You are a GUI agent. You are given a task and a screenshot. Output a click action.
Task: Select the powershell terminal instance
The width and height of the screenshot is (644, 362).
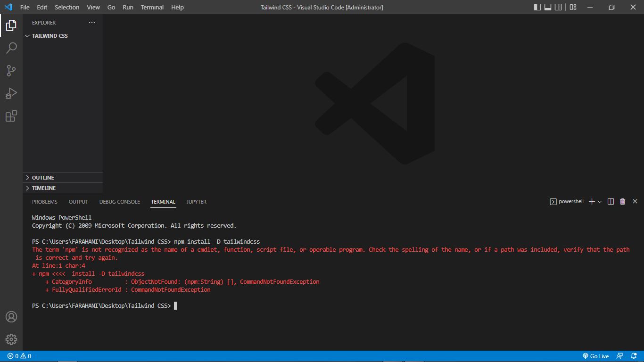[x=567, y=202]
